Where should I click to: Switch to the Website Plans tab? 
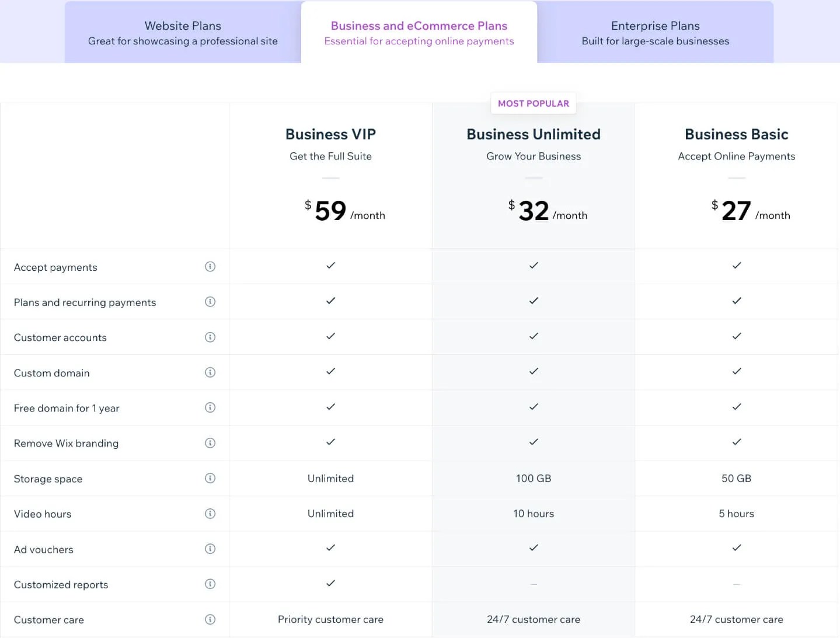tap(183, 32)
